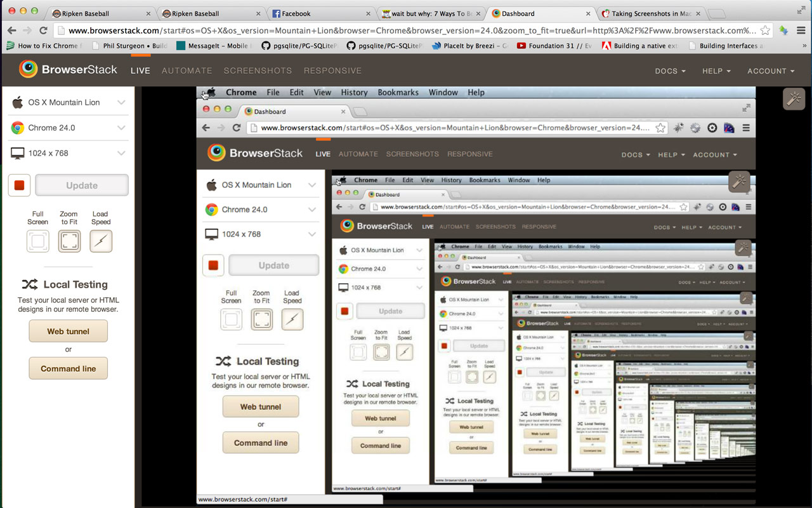Open ACCOUNT dropdown inside the remote browser page
The height and width of the screenshot is (508, 812).
point(715,155)
